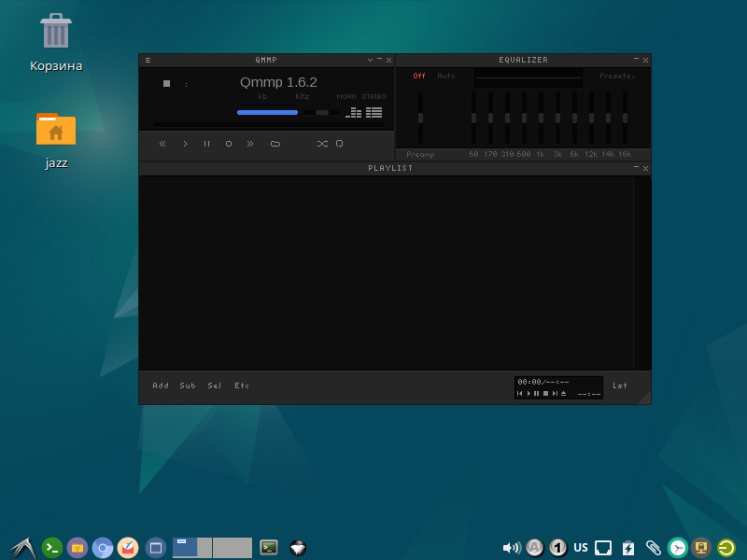
Task: Click the 16k equalizer band slider
Action: [x=625, y=119]
